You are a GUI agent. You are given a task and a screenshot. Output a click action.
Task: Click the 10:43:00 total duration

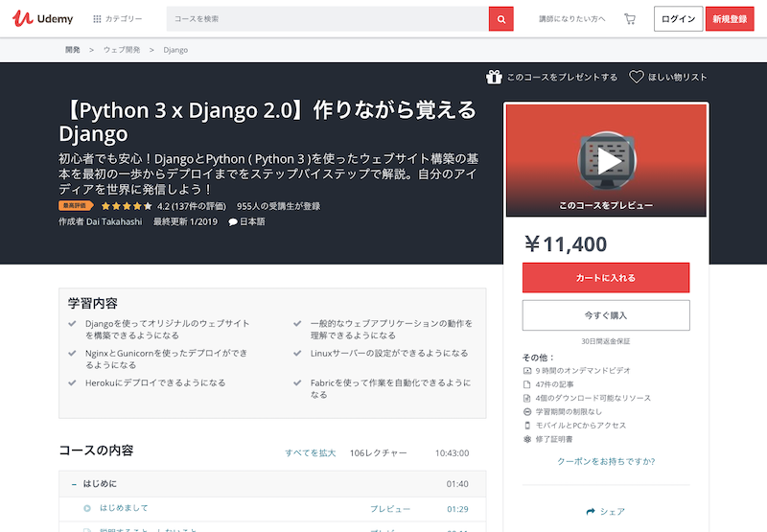[452, 452]
